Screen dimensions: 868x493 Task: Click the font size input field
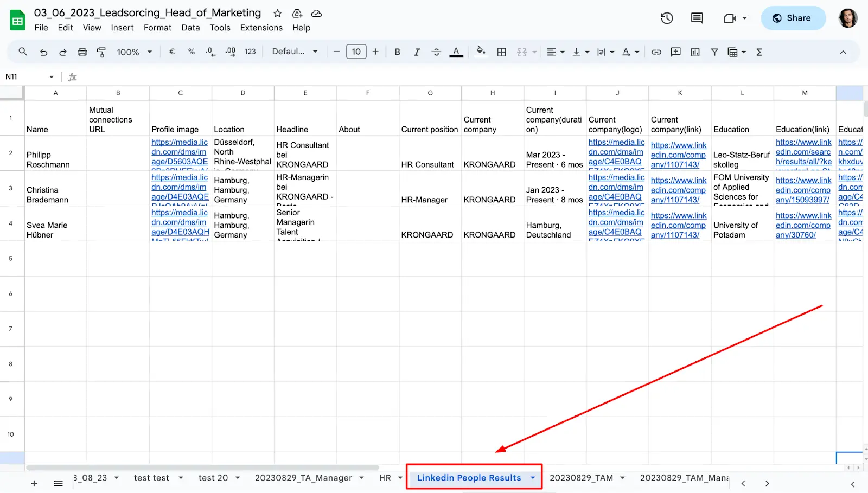[356, 52]
